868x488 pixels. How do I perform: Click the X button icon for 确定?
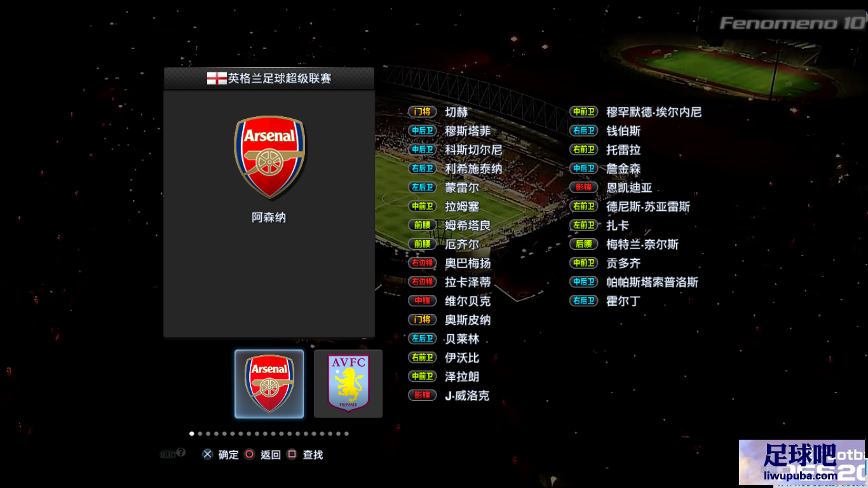pyautogui.click(x=208, y=454)
